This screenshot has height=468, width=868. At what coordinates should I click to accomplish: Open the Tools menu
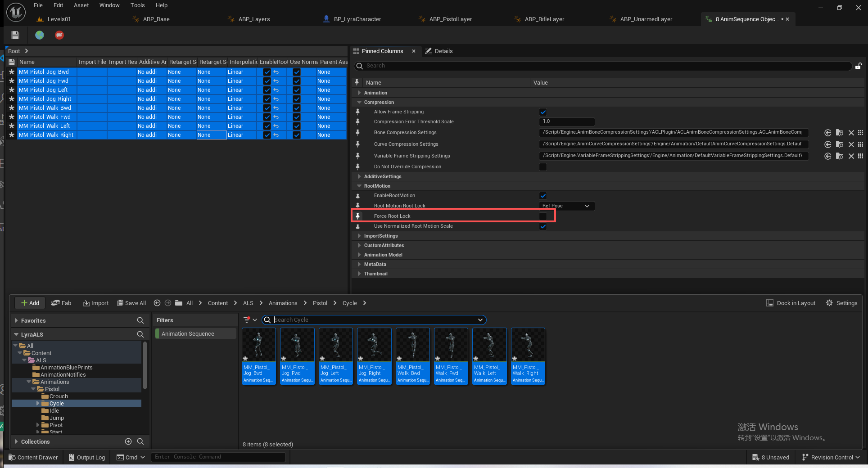[137, 5]
